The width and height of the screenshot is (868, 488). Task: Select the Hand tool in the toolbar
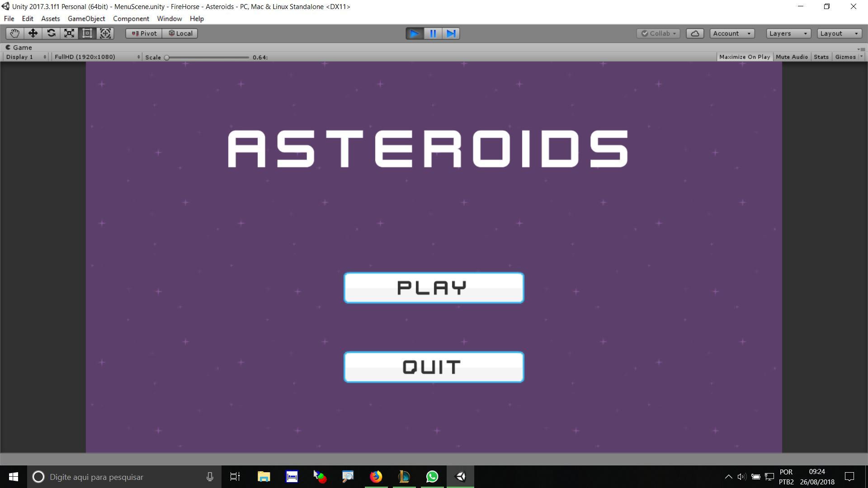[x=14, y=33]
